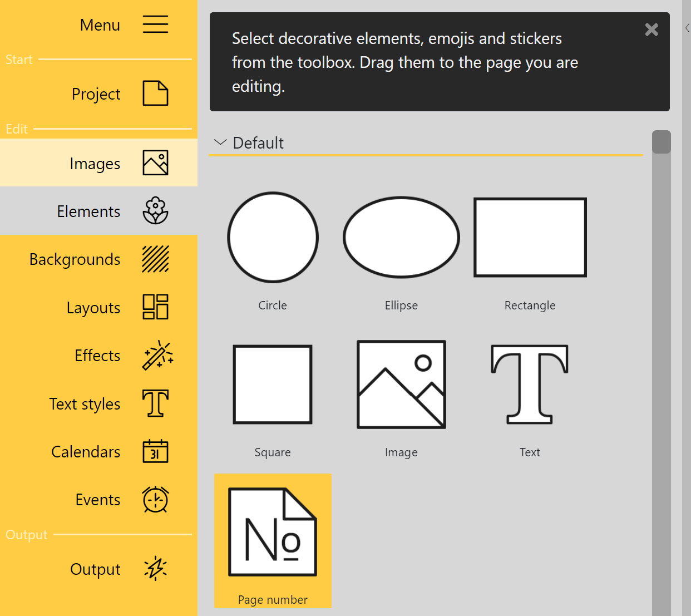This screenshot has height=616, width=691.
Task: Open Backgrounds striped pattern icon
Action: coord(155,259)
